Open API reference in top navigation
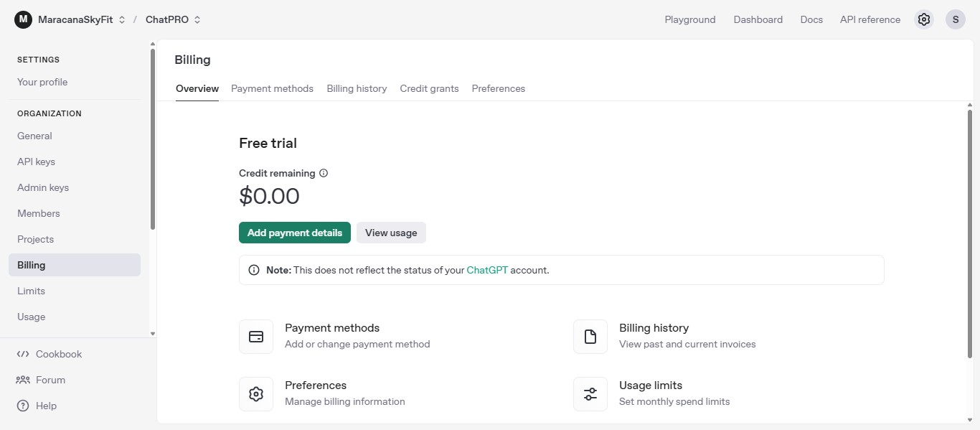This screenshot has width=980, height=430. tap(870, 19)
